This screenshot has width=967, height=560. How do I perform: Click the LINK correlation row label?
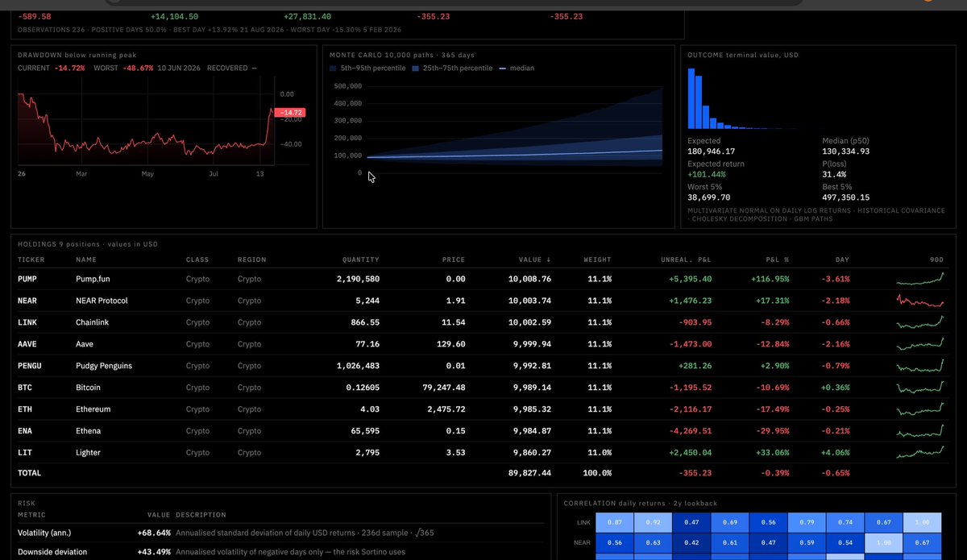(x=584, y=522)
